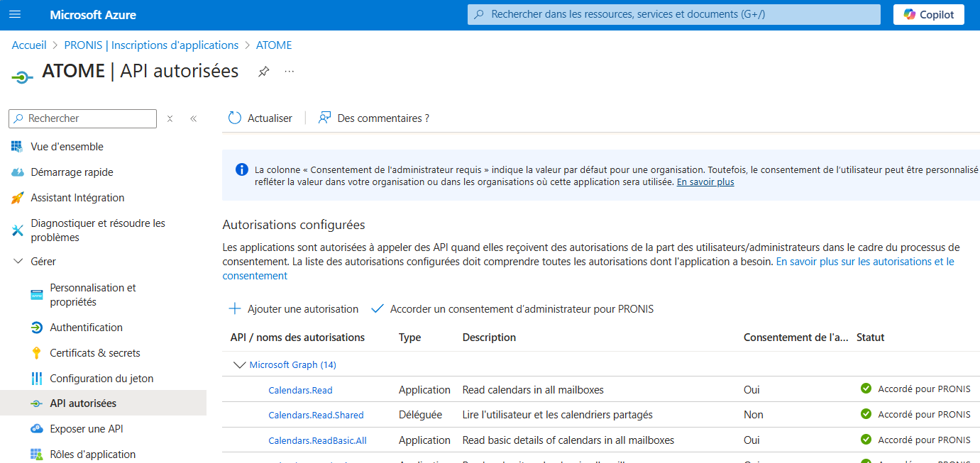Open Vue d'ensemble icon in sidebar
The width and height of the screenshot is (980, 463).
[18, 147]
